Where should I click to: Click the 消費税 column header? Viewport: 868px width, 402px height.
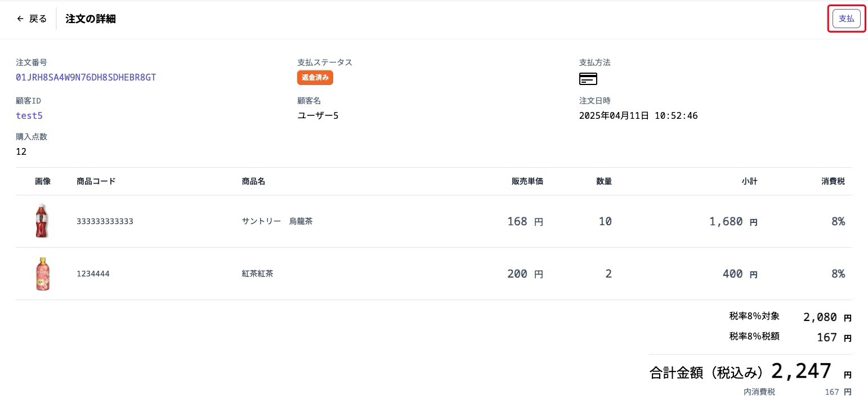point(833,181)
